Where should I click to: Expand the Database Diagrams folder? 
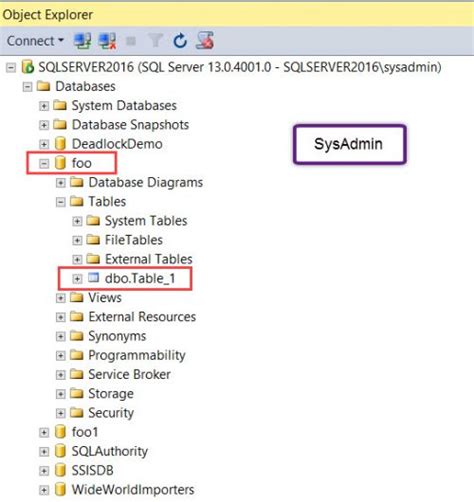coord(60,183)
